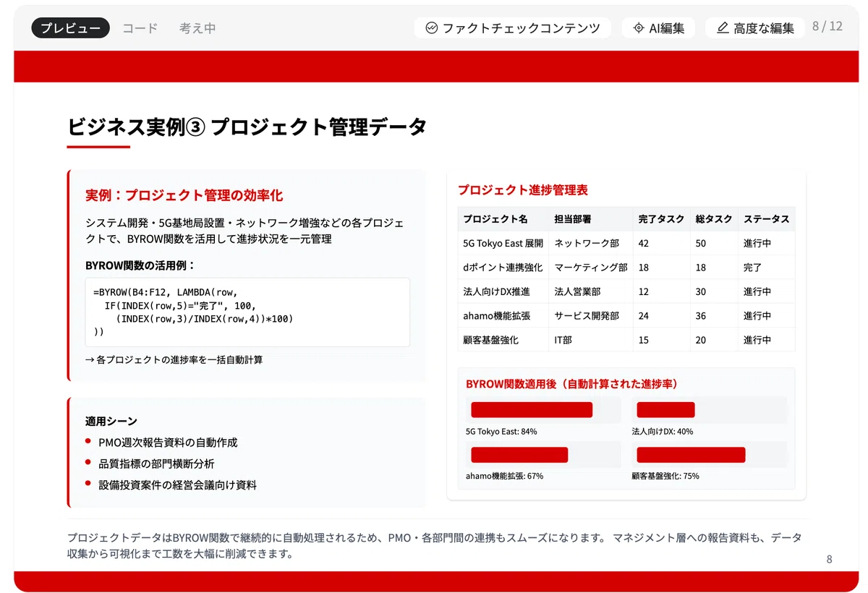Select the dポイント連携強化 cell

503,268
